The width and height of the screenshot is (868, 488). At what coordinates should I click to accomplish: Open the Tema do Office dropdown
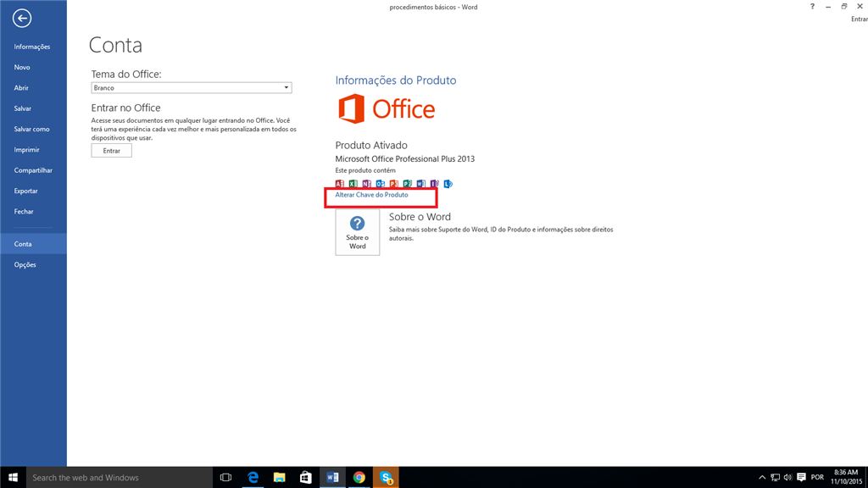coord(192,87)
